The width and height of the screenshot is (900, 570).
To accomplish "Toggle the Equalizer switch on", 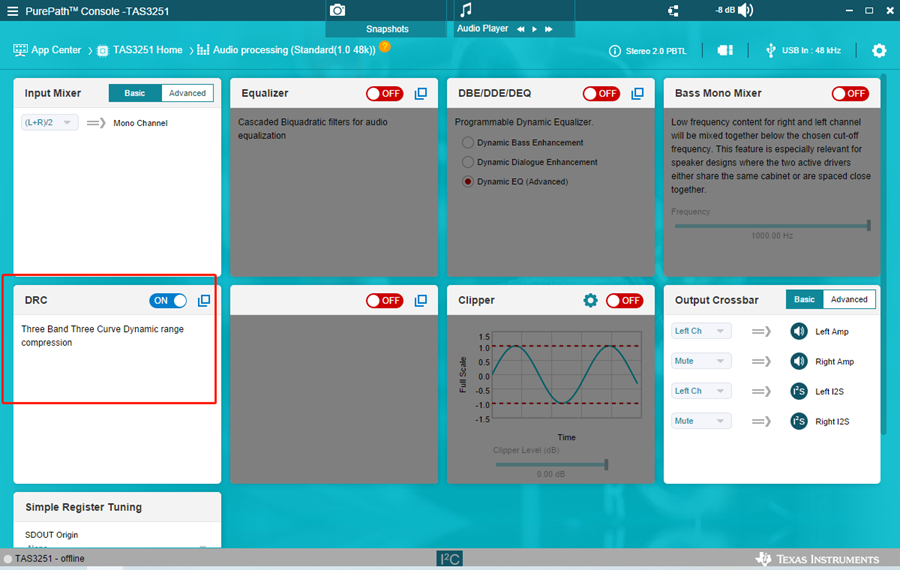I will 385,94.
